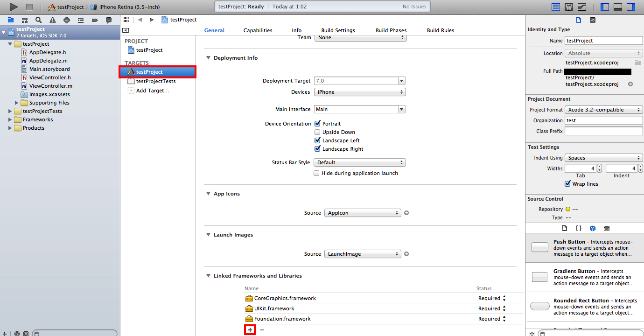This screenshot has height=336, width=644.
Task: Open the Devices dropdown
Action: (x=360, y=92)
